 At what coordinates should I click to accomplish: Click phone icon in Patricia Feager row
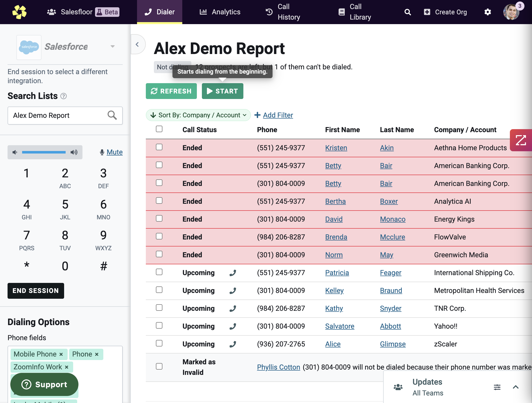(x=233, y=273)
